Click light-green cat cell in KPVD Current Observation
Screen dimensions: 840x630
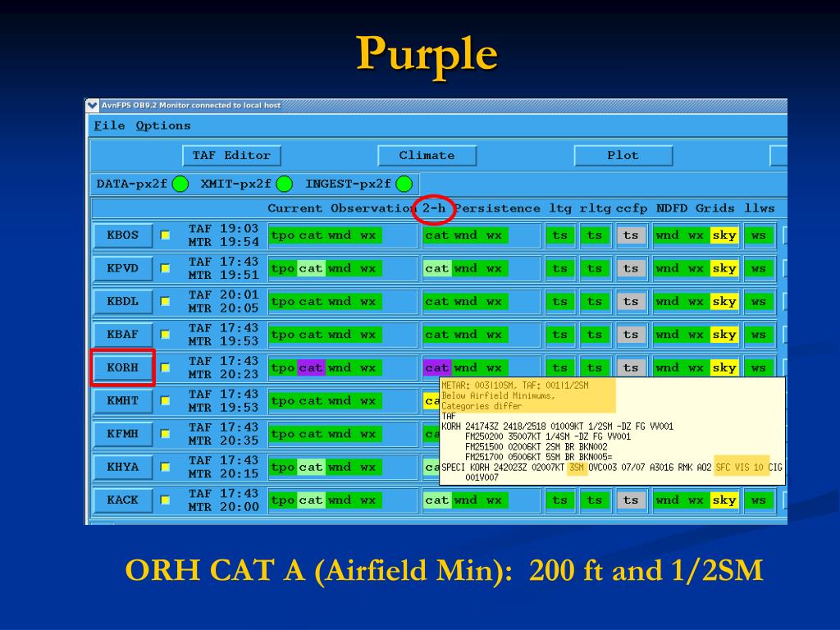[x=311, y=268]
